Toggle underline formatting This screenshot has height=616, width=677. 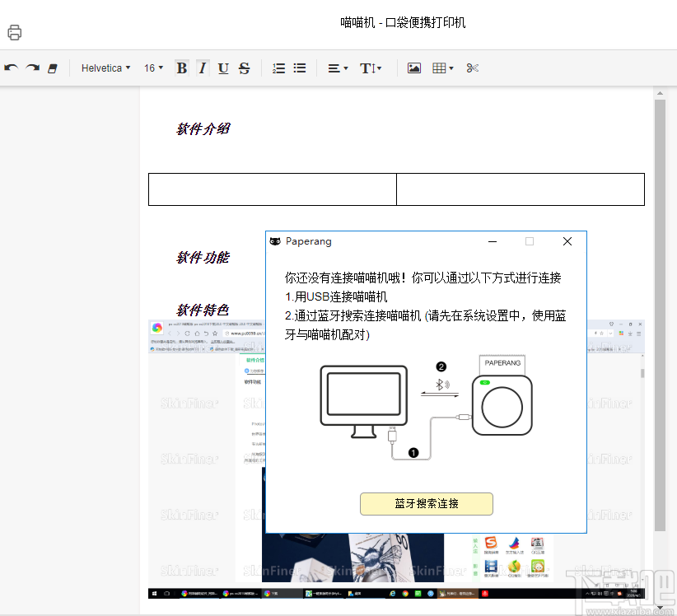(x=223, y=68)
